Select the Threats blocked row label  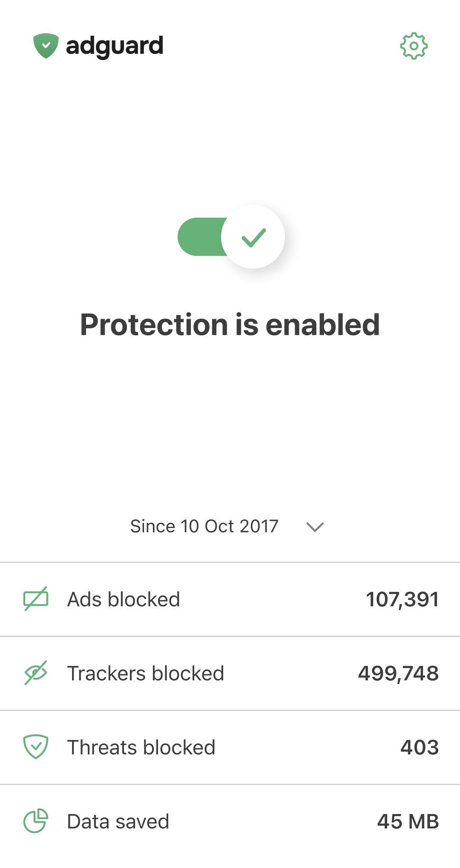[x=141, y=747]
